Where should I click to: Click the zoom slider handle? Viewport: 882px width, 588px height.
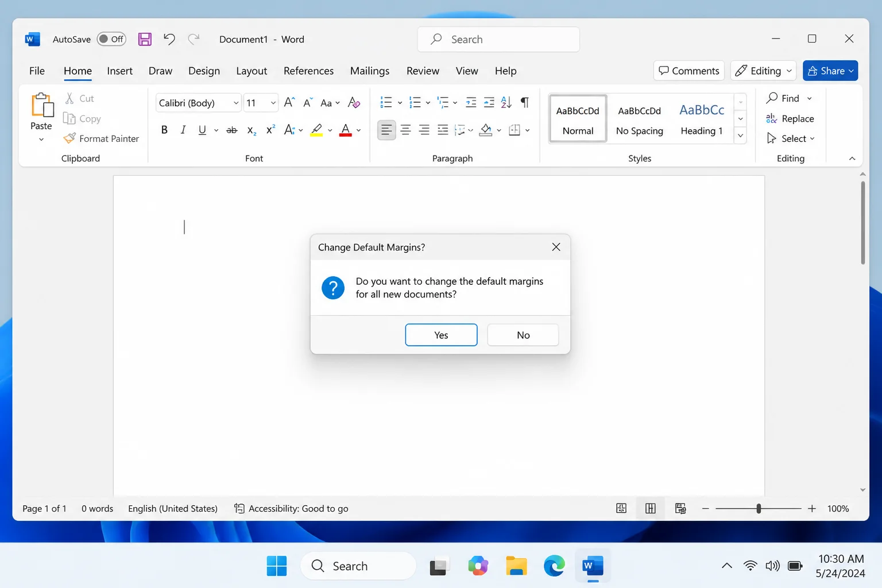pos(759,509)
